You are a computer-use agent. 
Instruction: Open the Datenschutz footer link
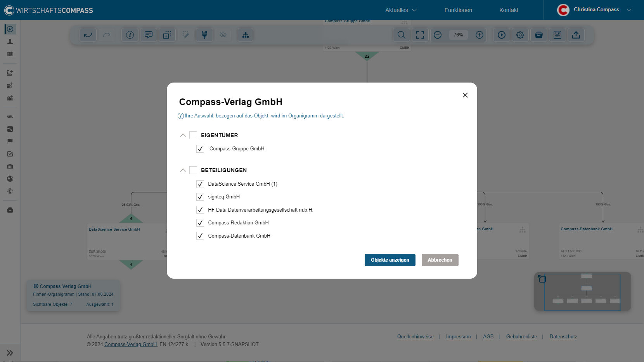(563, 337)
